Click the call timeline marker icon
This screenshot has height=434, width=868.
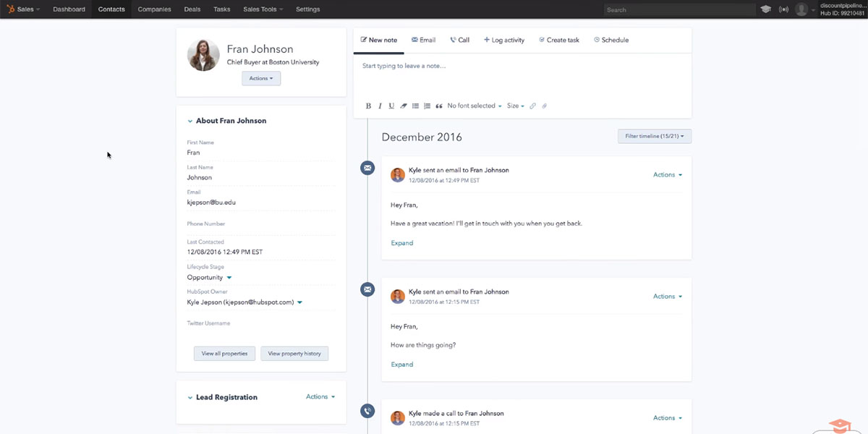367,411
